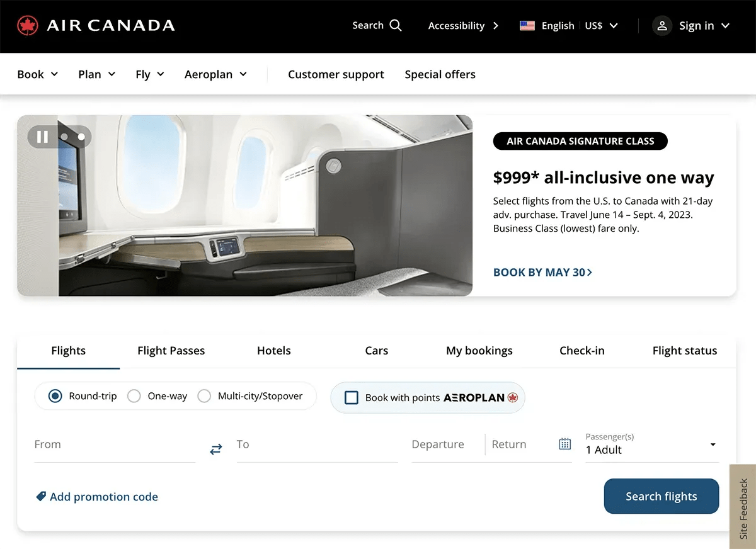Viewport: 756px width, 549px height.
Task: Open the US$ currency dropdown
Action: (600, 26)
